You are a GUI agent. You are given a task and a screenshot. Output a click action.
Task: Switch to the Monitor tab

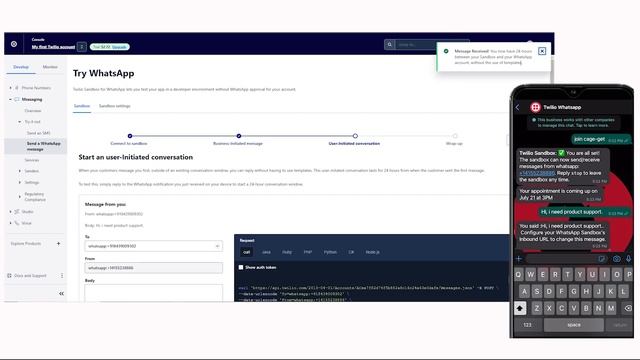[x=50, y=67]
